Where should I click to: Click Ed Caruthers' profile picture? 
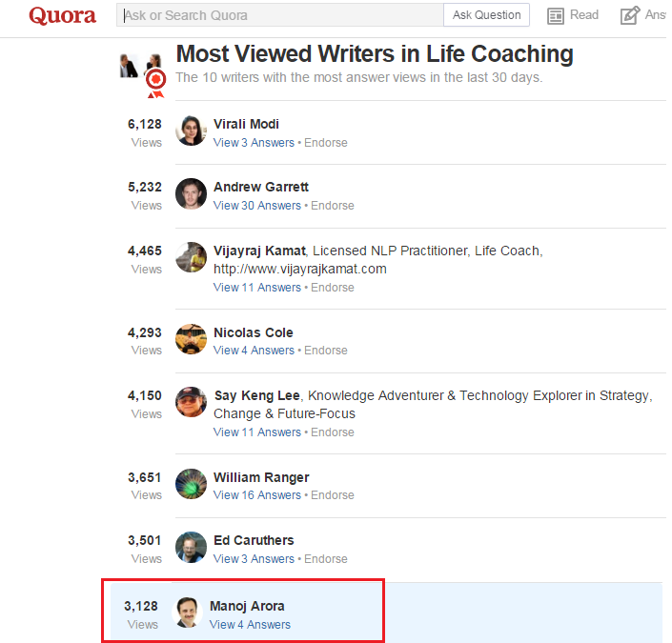coord(192,547)
